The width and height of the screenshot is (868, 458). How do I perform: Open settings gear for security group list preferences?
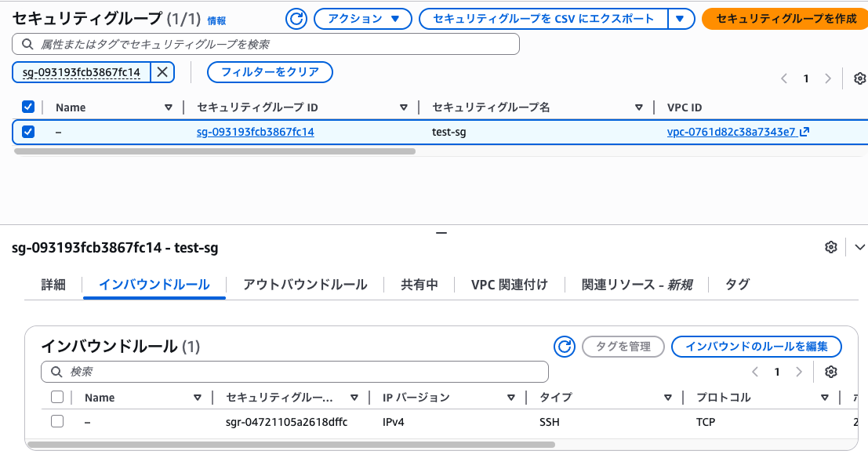tap(859, 78)
